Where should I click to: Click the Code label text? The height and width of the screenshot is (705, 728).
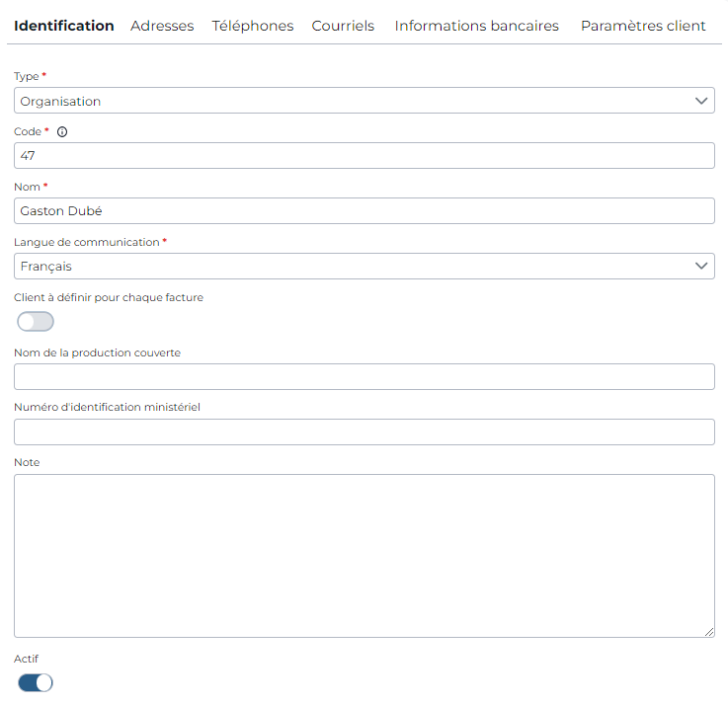click(x=28, y=131)
